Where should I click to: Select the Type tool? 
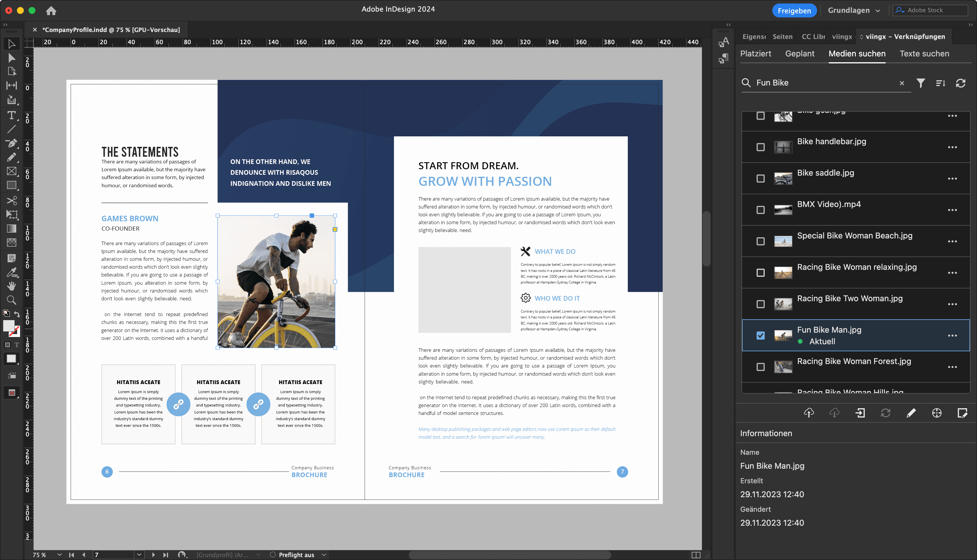[11, 115]
